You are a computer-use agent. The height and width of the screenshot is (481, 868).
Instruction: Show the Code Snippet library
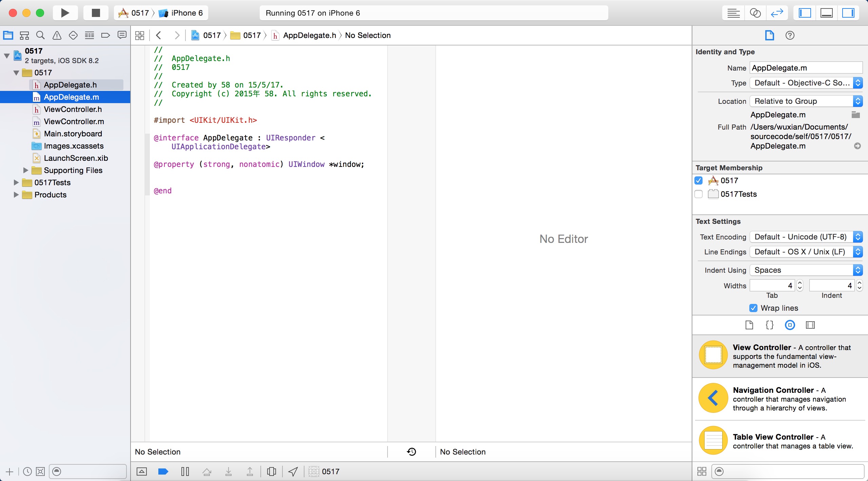click(x=770, y=325)
